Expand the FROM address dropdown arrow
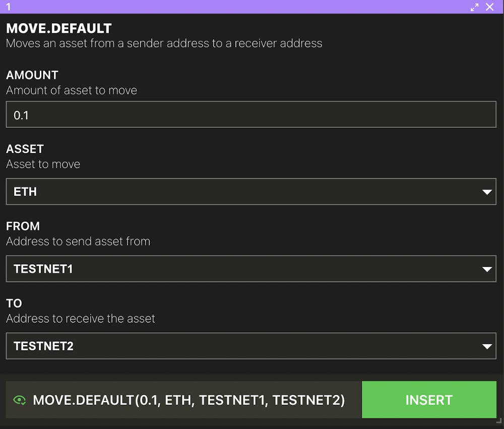The height and width of the screenshot is (429, 504). [x=487, y=269]
